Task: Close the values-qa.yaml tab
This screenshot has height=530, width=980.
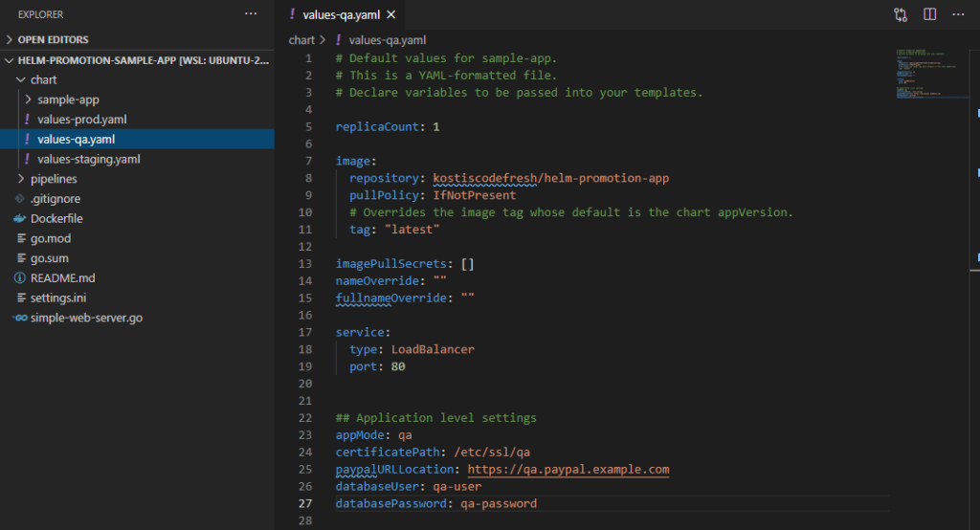Action: 391,14
